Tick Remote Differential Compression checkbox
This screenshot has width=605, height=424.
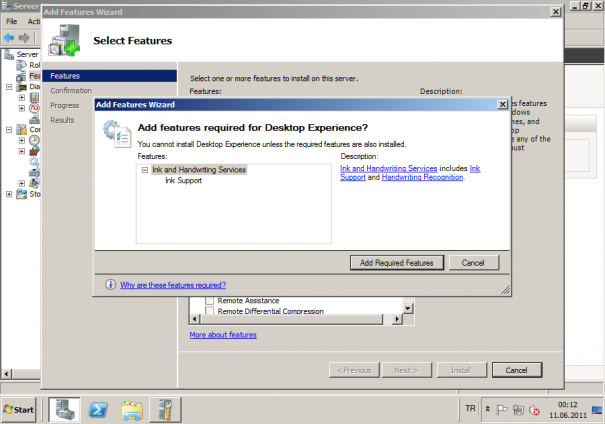pyautogui.click(x=210, y=311)
